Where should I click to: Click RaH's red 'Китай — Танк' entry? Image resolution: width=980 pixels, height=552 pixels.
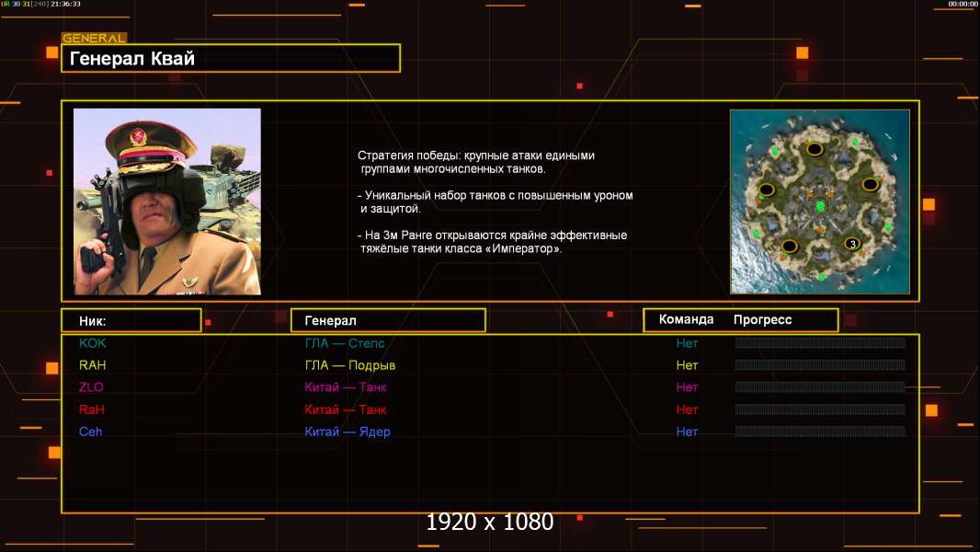tap(346, 409)
